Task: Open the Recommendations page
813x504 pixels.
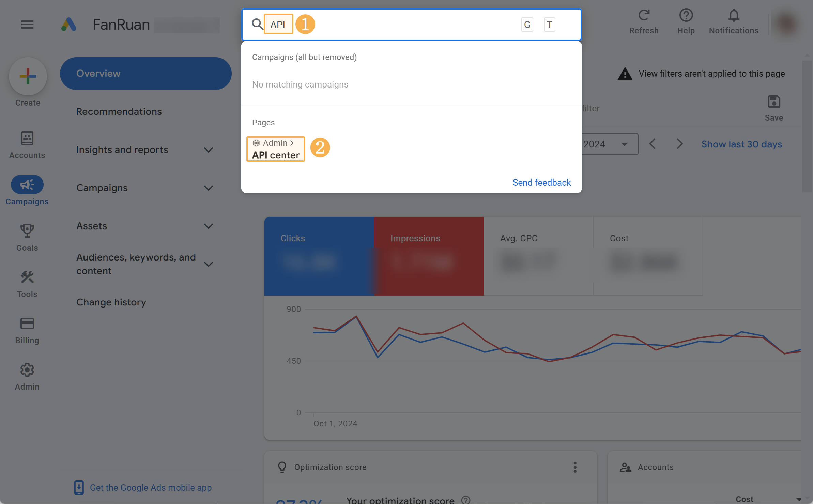Action: tap(119, 112)
